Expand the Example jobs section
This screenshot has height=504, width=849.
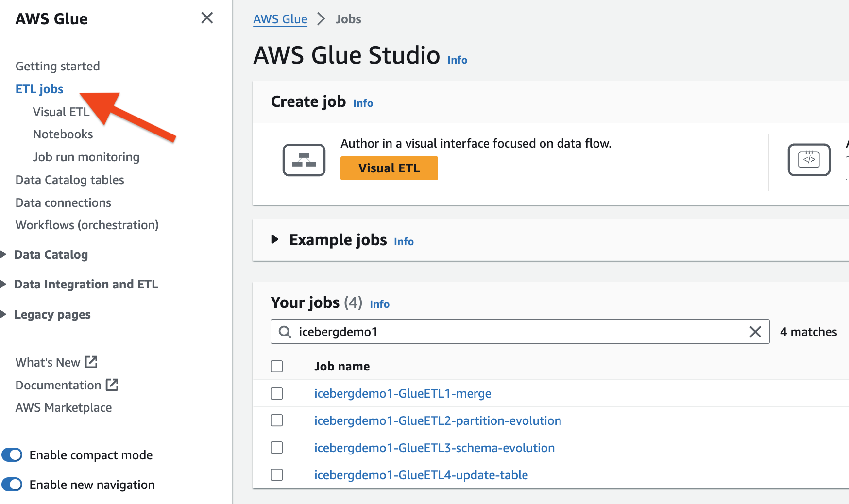[x=275, y=239]
